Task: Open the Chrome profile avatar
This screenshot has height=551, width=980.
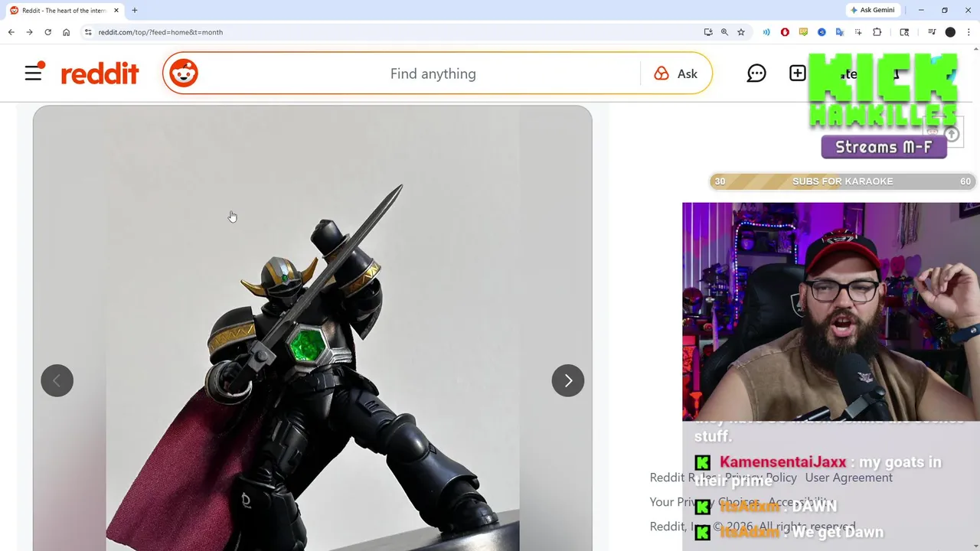Action: tap(950, 32)
